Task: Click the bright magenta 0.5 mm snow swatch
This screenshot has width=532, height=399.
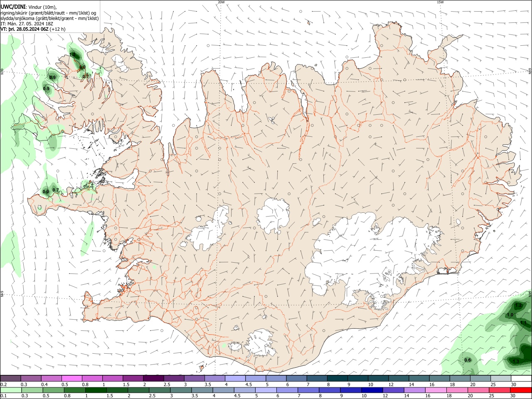Action: 71,378
